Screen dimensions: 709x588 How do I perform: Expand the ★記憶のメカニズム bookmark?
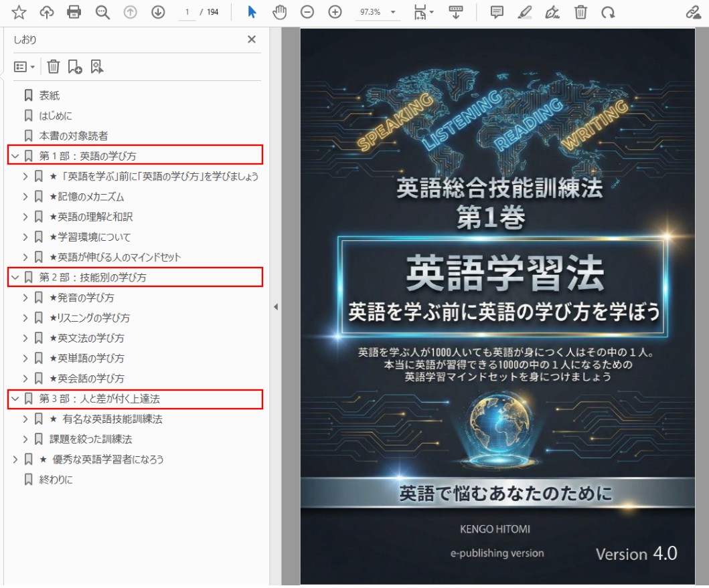[25, 197]
